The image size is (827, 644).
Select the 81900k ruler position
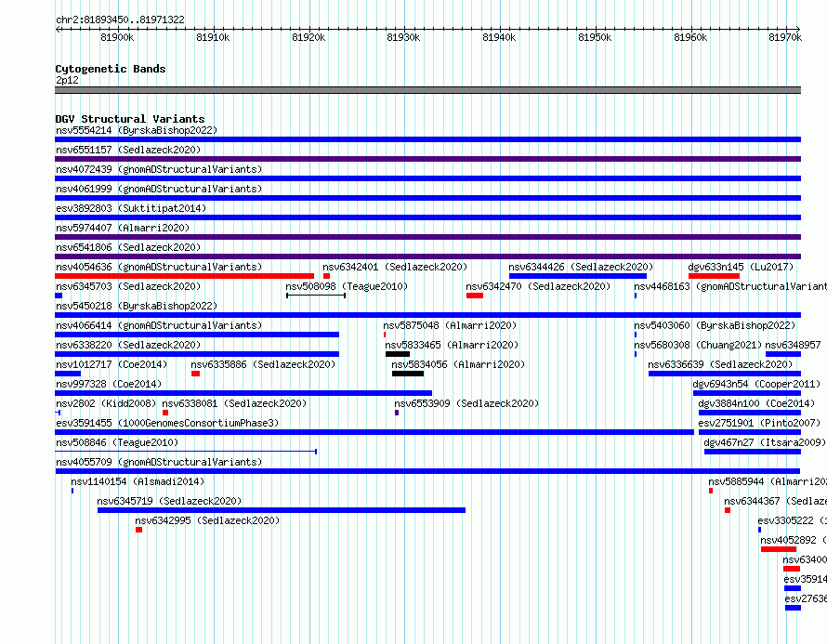pos(117,37)
